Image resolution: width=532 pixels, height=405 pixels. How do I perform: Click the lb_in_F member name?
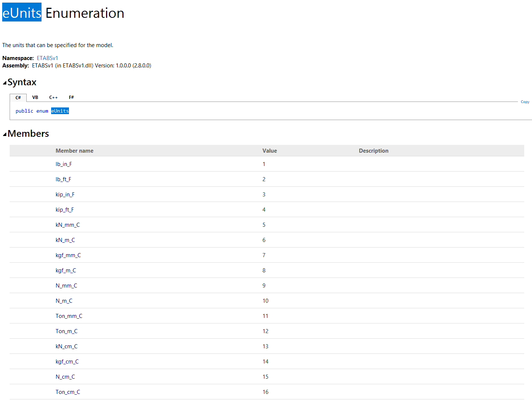[x=64, y=164]
